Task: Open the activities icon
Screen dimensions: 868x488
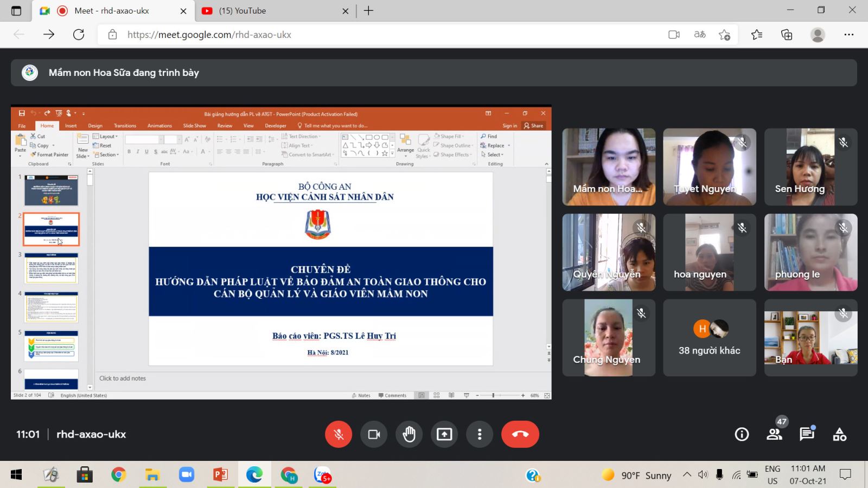Action: (839, 434)
